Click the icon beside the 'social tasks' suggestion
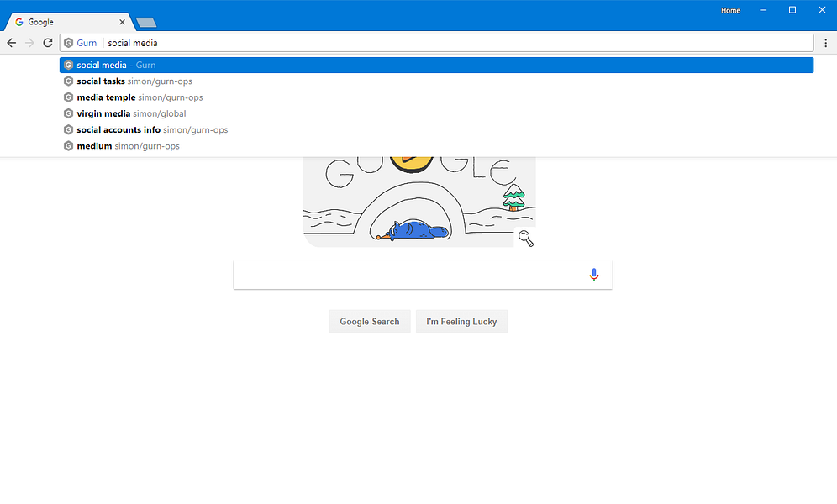 68,81
